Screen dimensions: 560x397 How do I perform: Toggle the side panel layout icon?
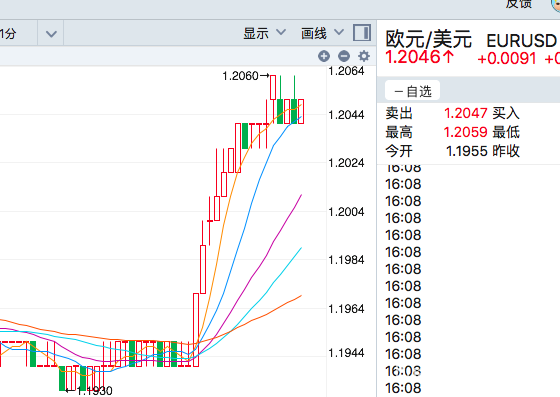point(362,33)
